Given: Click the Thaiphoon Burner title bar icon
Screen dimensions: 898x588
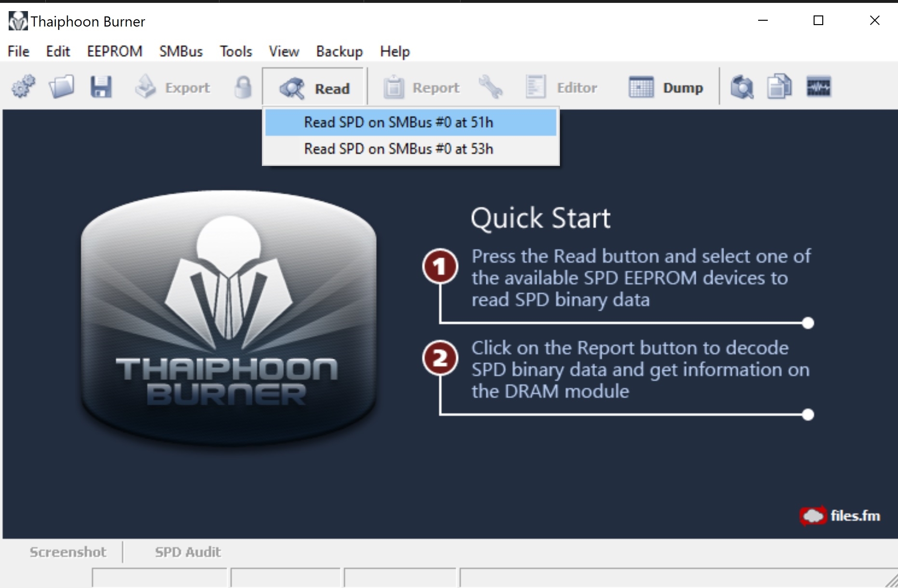Looking at the screenshot, I should point(18,21).
